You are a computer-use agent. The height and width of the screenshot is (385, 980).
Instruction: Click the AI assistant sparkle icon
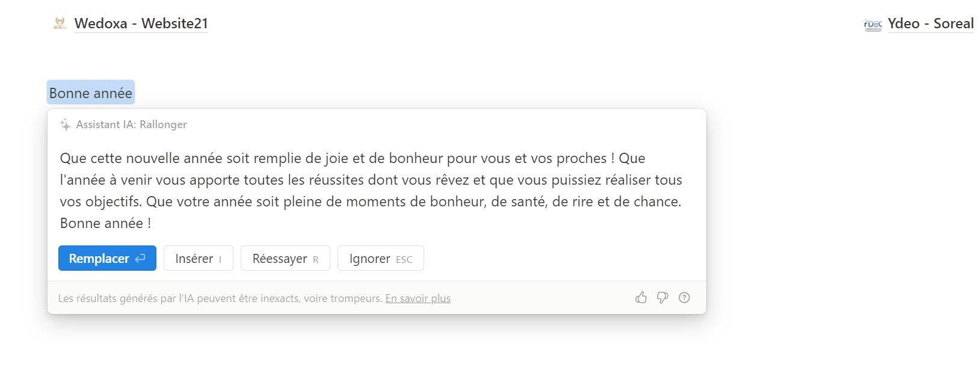click(x=66, y=125)
